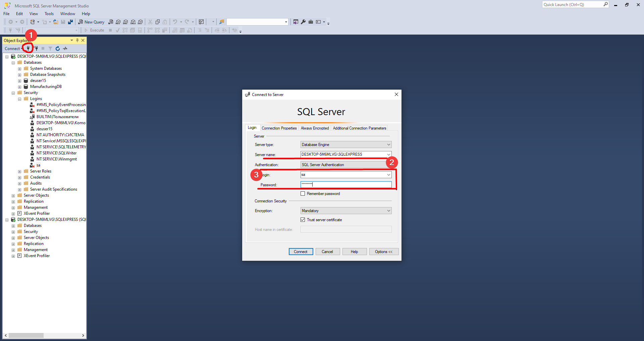The image size is (644, 341).
Task: Expand the ManufacturingDB database node
Action: click(19, 87)
